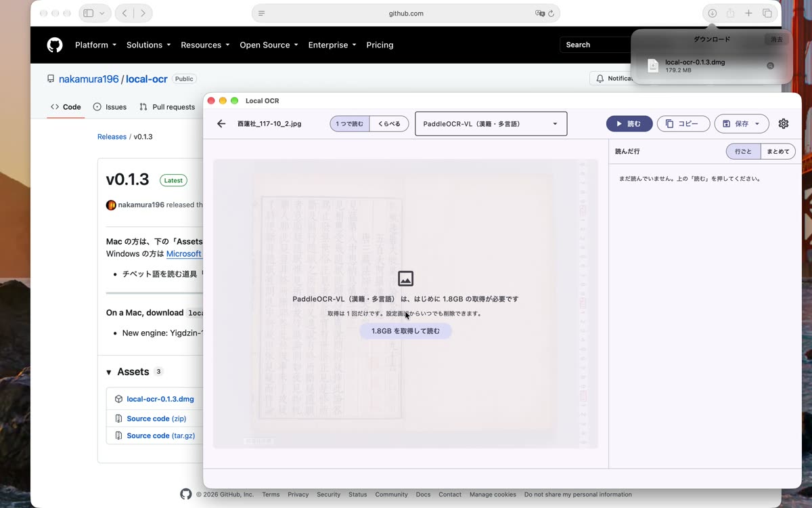Click the Latest release badge
This screenshot has width=812, height=508.
click(x=173, y=180)
